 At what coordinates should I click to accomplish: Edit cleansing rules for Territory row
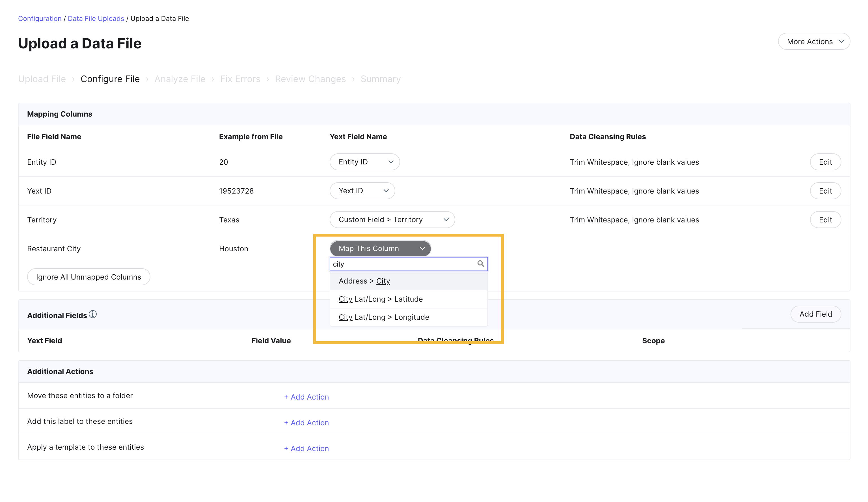(x=825, y=220)
